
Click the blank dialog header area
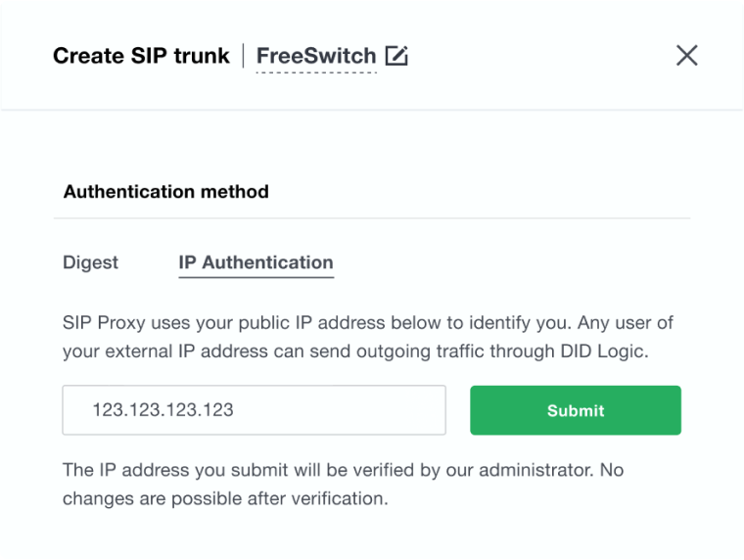click(x=538, y=56)
